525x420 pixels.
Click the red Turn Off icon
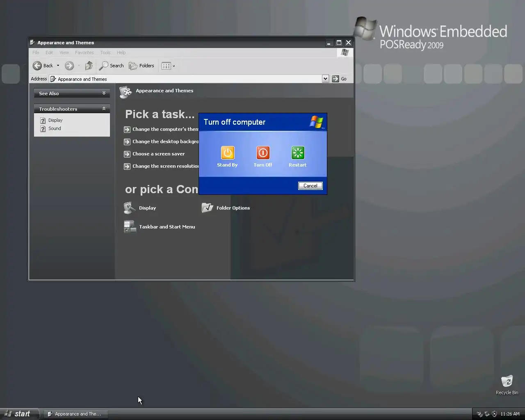tap(263, 153)
